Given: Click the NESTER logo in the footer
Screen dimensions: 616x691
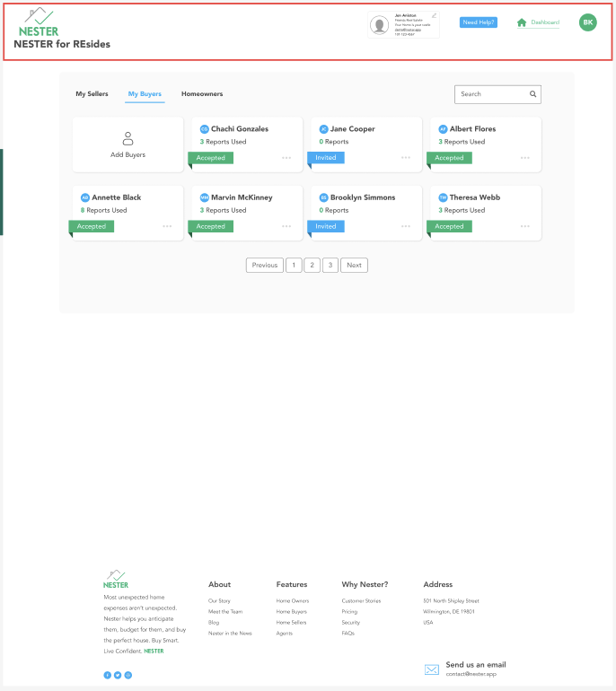Looking at the screenshot, I should tap(116, 580).
